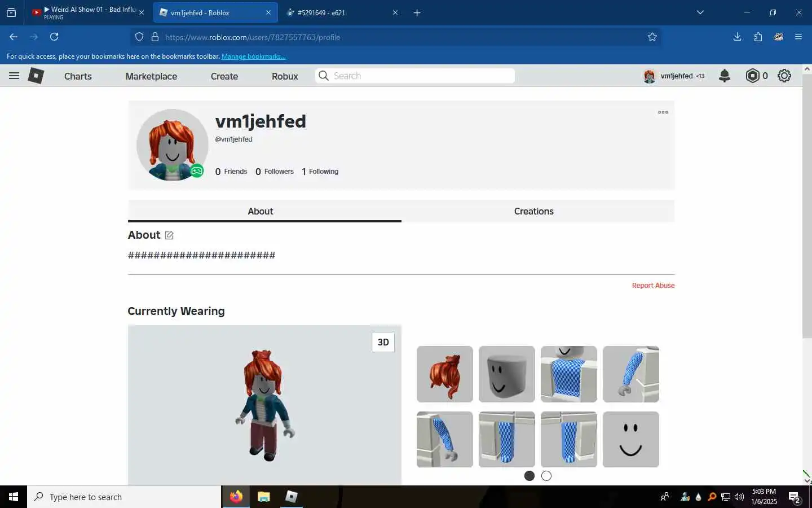Click the padlock site info icon
The image size is (812, 508).
[x=155, y=37]
